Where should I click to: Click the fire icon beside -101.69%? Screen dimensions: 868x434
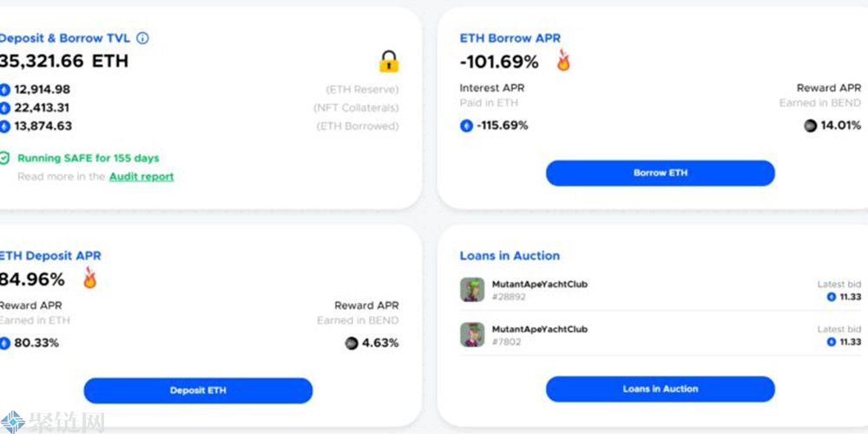click(563, 61)
